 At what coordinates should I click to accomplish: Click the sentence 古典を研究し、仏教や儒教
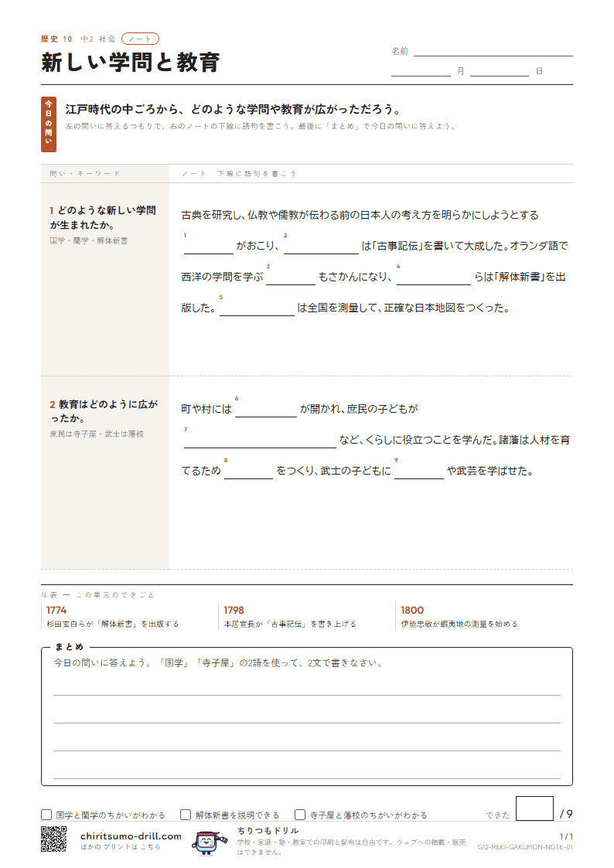pyautogui.click(x=360, y=216)
